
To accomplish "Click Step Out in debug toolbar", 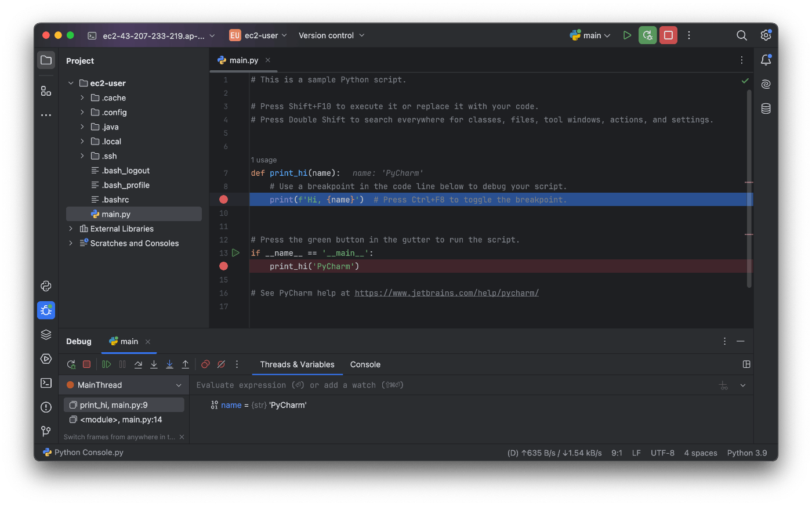I will click(x=186, y=364).
